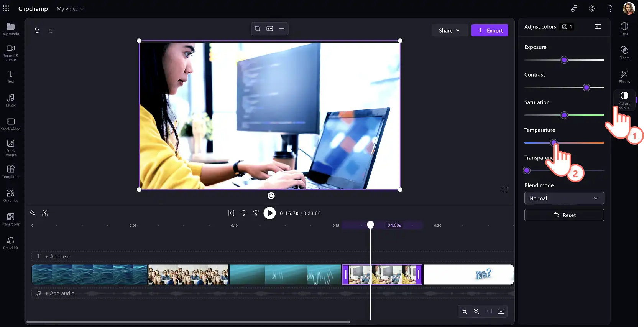Viewport: 644px width, 327px height.
Task: Click the app launcher grid icon
Action: (6, 8)
